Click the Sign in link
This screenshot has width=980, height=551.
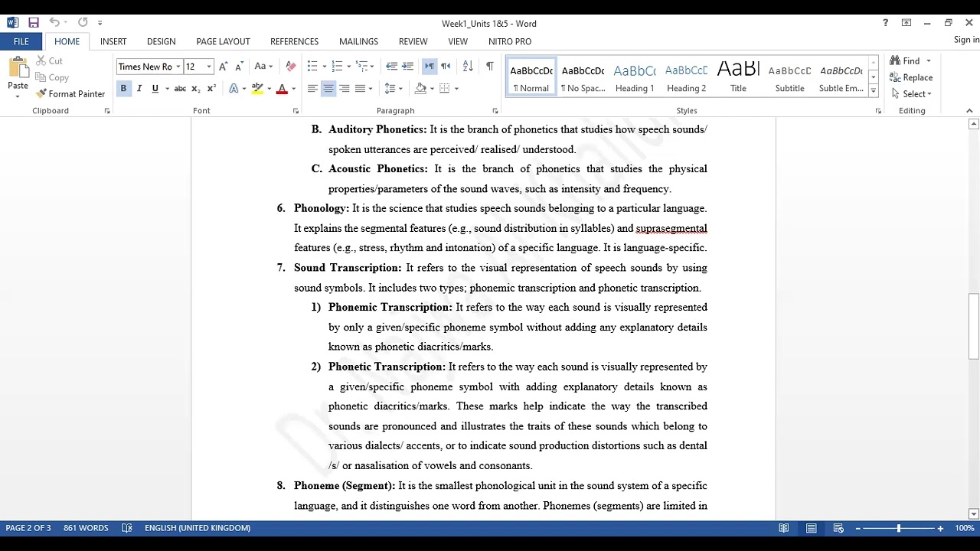[966, 40]
